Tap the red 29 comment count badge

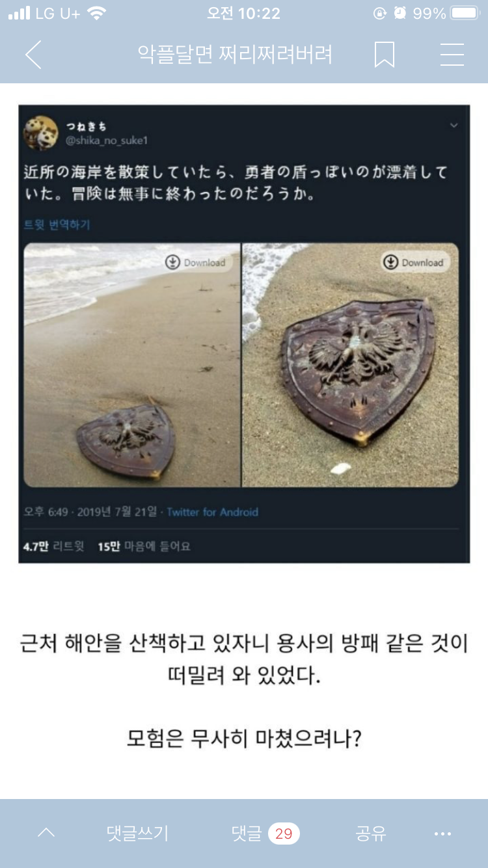tap(284, 834)
